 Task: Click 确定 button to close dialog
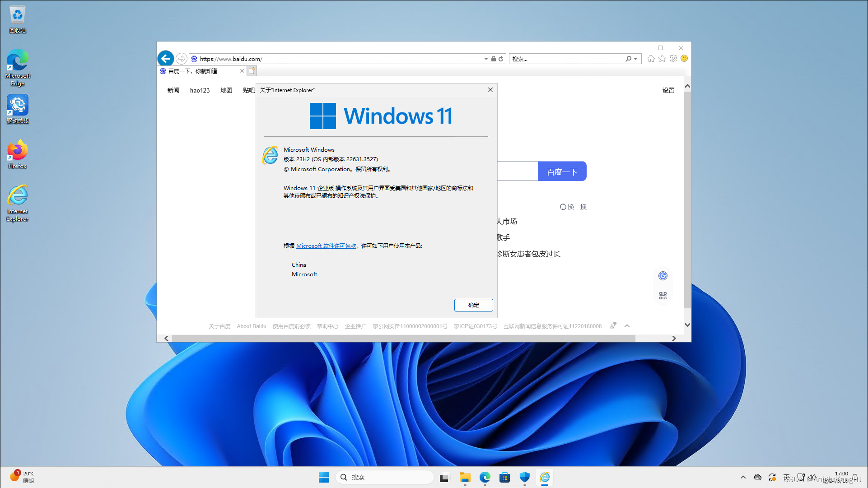tap(473, 304)
